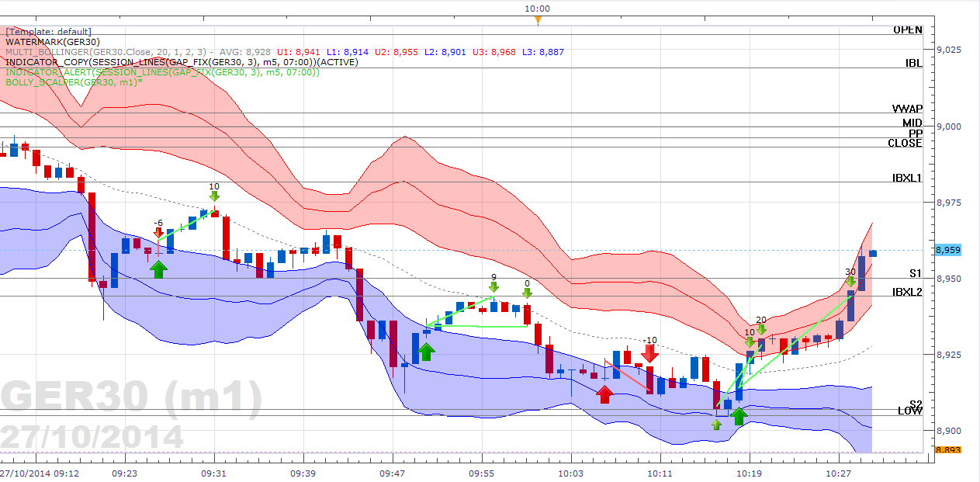Click the IBL level label
Viewport: 980px width, 482px height.
pyautogui.click(x=913, y=63)
